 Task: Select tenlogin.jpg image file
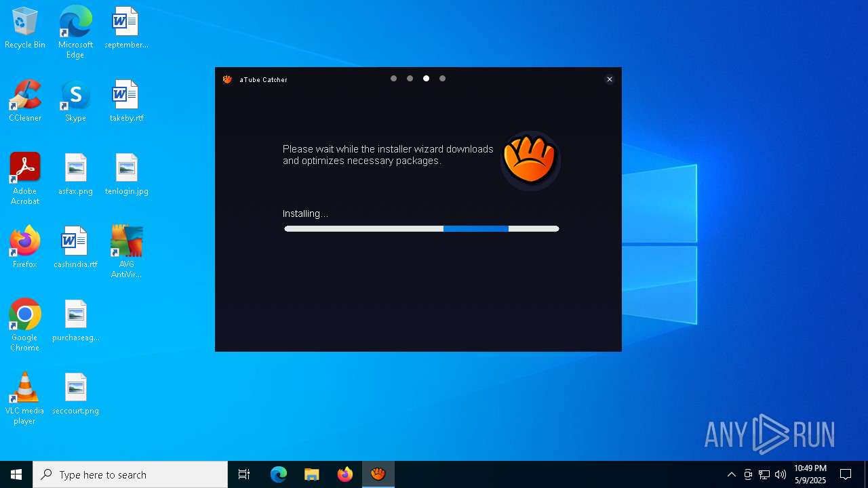126,175
